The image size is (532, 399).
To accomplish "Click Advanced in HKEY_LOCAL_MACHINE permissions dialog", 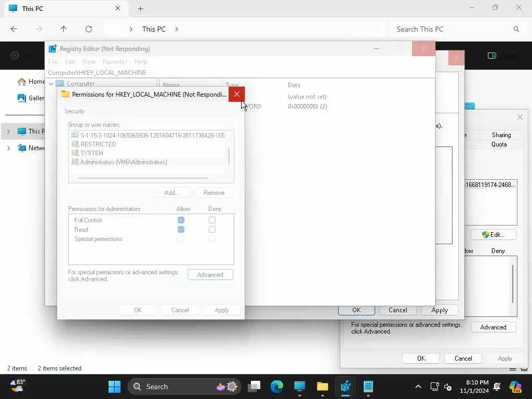I will [x=210, y=275].
